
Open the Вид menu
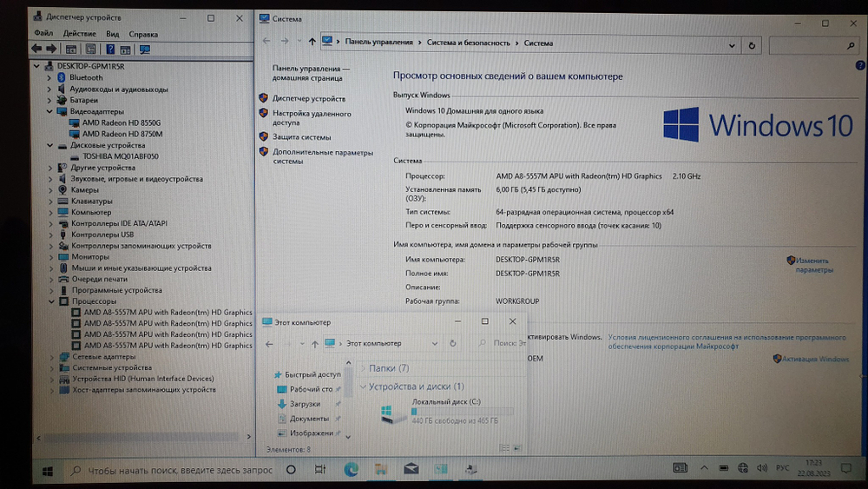click(112, 34)
